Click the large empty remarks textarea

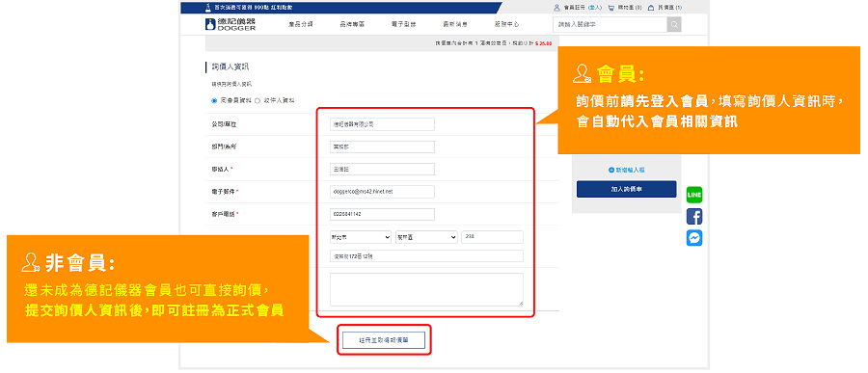tap(426, 289)
